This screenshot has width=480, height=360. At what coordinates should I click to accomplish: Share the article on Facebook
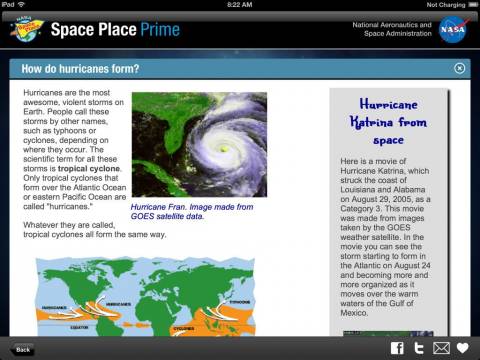[397, 348]
